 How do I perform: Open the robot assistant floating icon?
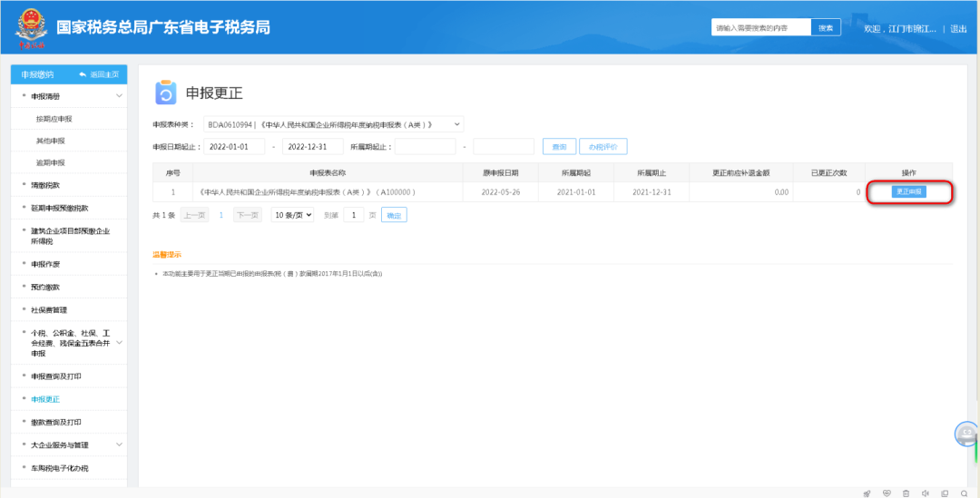tap(967, 434)
